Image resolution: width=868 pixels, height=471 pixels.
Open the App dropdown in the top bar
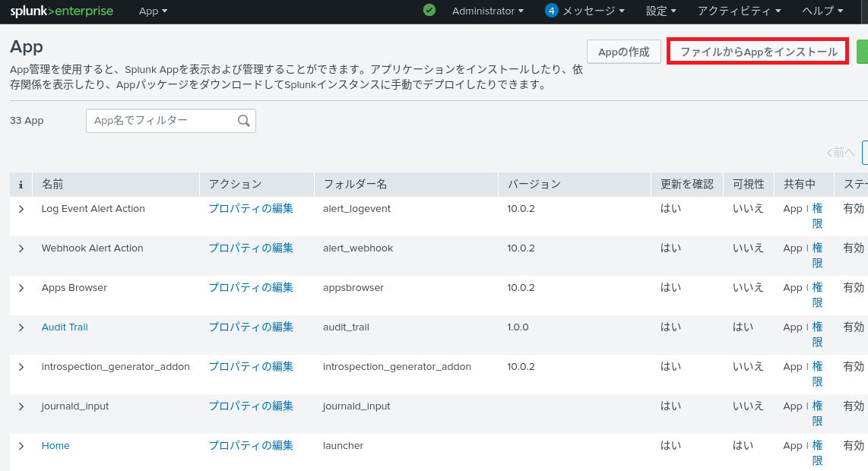153,11
